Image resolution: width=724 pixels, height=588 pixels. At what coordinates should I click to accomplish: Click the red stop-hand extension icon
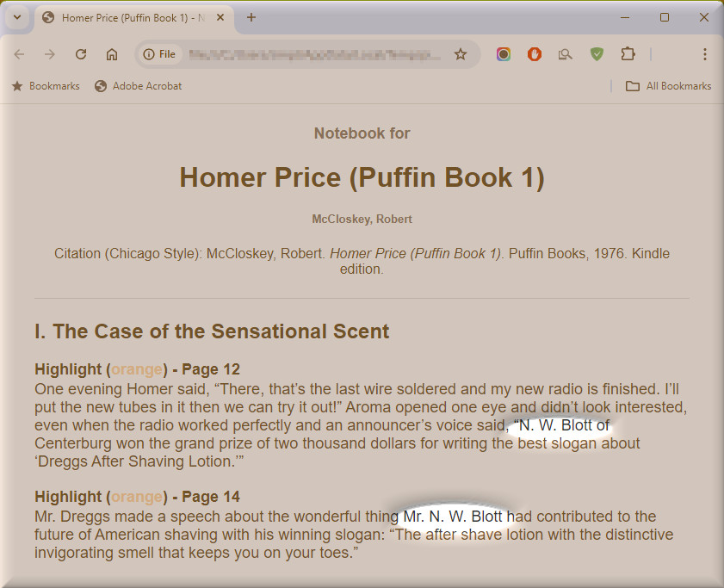click(535, 54)
